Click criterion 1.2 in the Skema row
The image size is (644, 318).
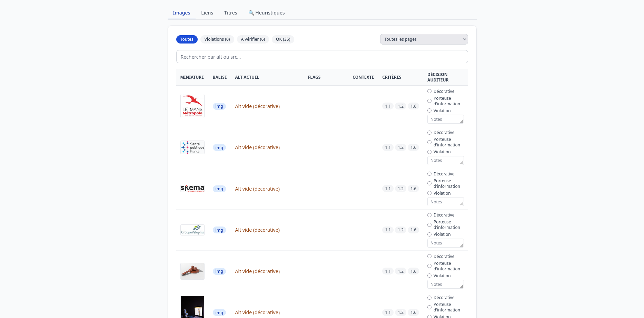pyautogui.click(x=400, y=189)
